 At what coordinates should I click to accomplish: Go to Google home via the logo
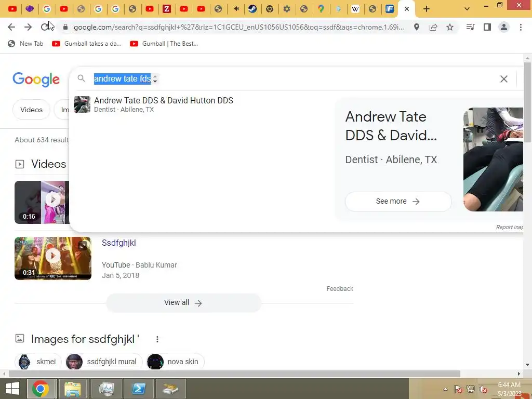pyautogui.click(x=36, y=79)
